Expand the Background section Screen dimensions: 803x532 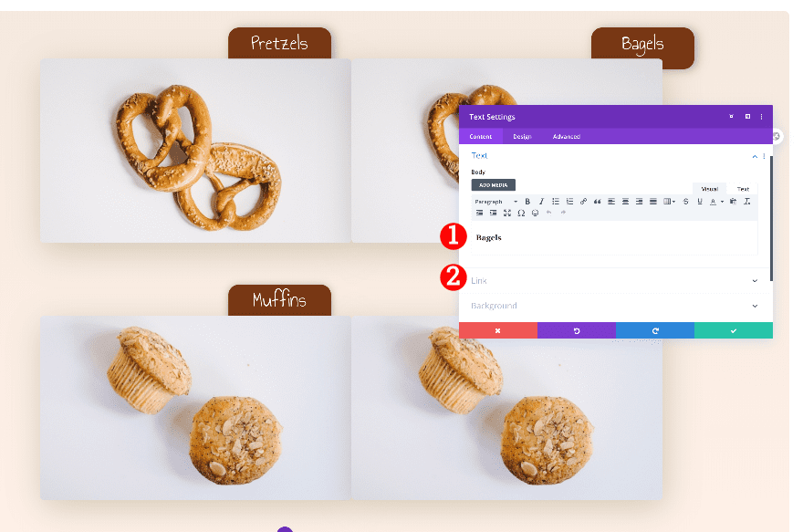[614, 306]
